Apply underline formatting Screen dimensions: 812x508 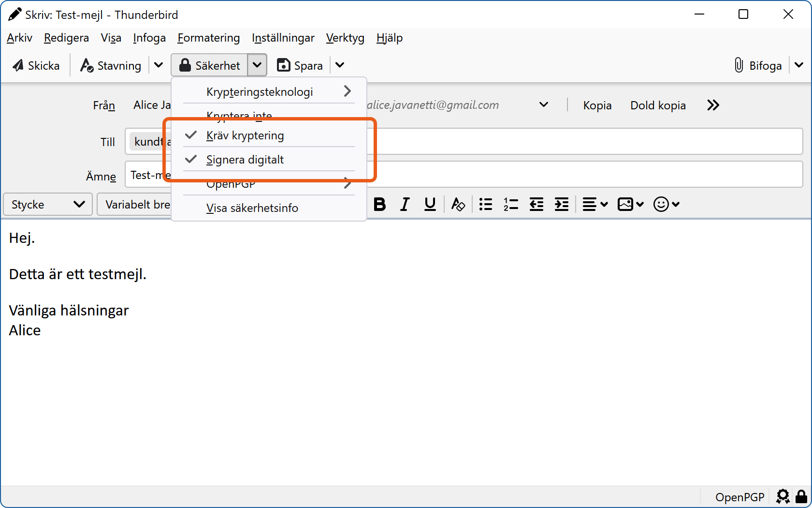point(430,204)
